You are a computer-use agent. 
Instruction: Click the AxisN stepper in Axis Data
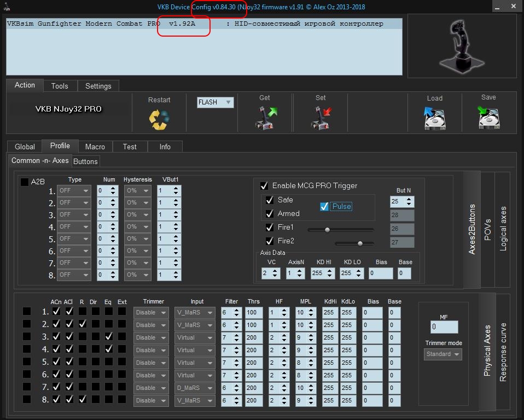295,273
